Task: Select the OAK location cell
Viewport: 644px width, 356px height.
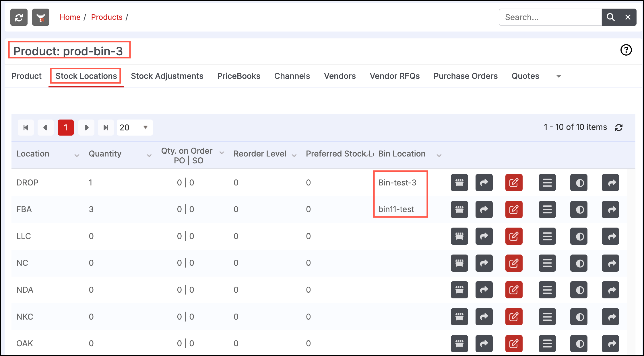Action: point(25,343)
